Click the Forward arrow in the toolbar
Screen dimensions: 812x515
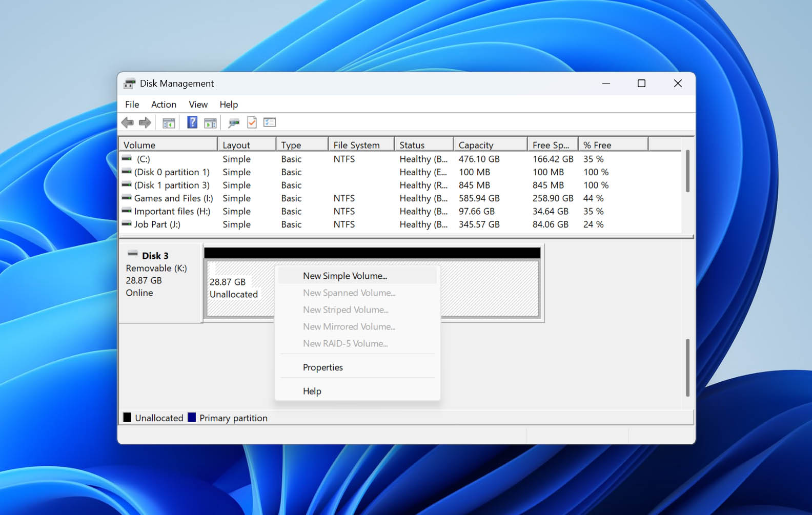point(145,122)
